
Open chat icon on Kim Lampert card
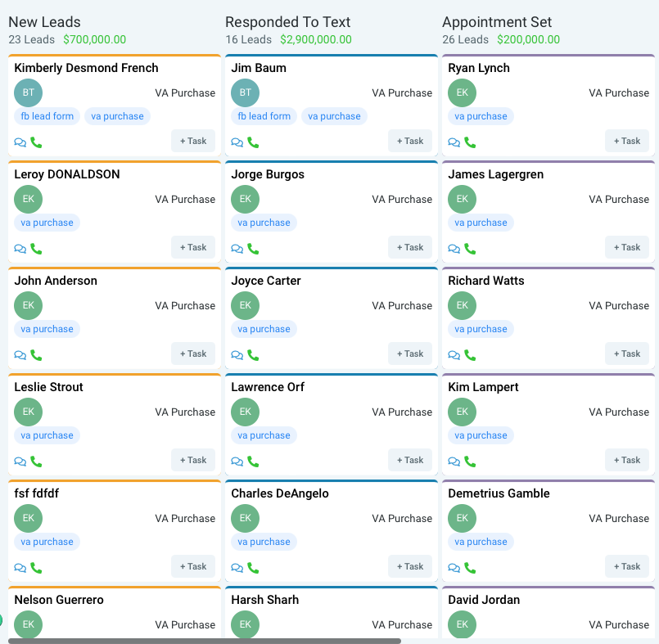tap(454, 462)
